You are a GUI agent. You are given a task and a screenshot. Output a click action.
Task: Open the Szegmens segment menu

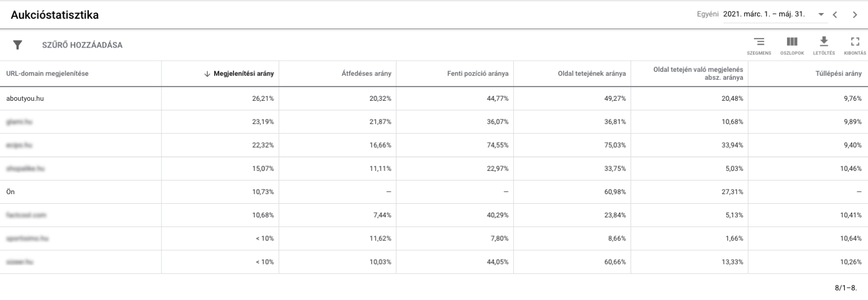point(759,45)
